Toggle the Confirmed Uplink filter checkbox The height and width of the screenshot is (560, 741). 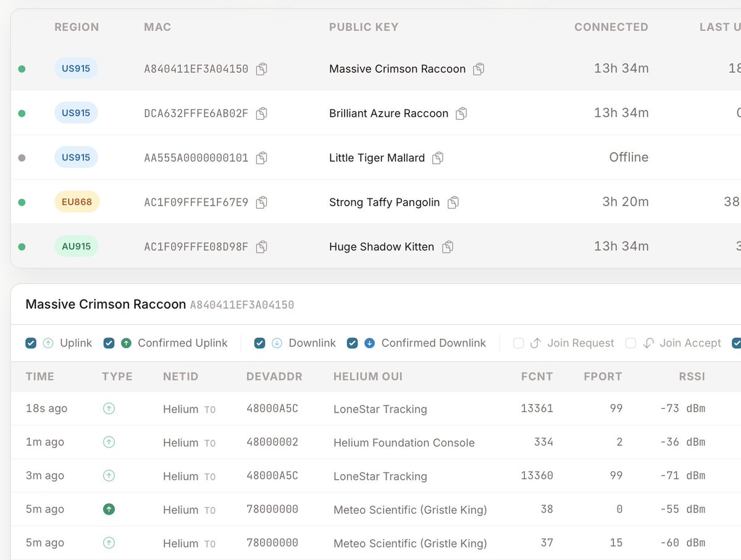[x=109, y=343]
